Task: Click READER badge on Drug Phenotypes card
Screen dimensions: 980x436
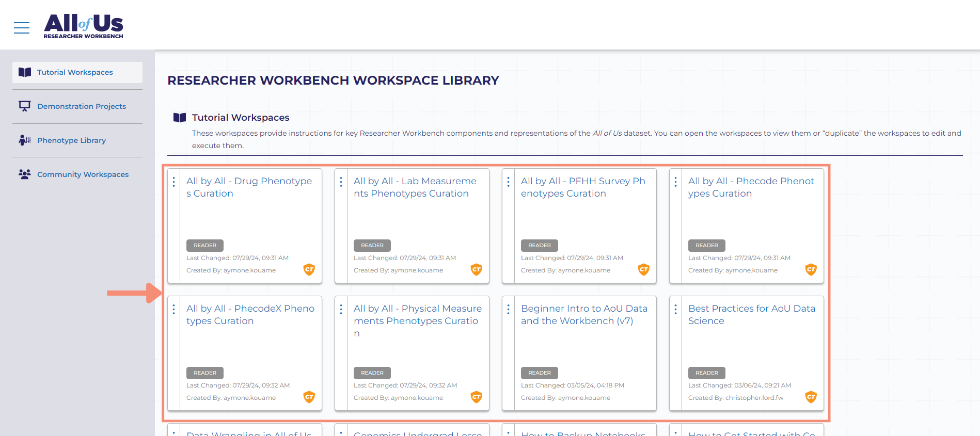Action: [205, 246]
